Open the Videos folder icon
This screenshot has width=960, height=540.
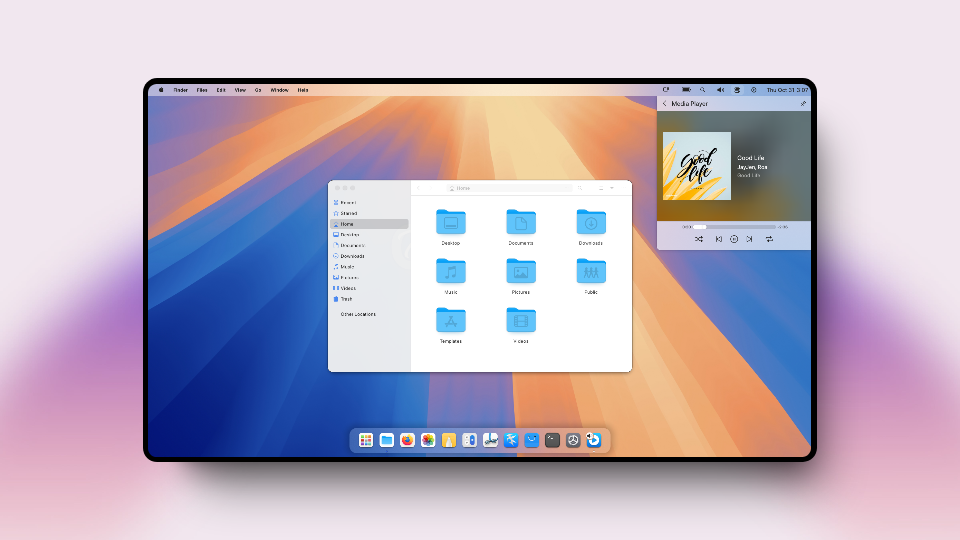(521, 320)
